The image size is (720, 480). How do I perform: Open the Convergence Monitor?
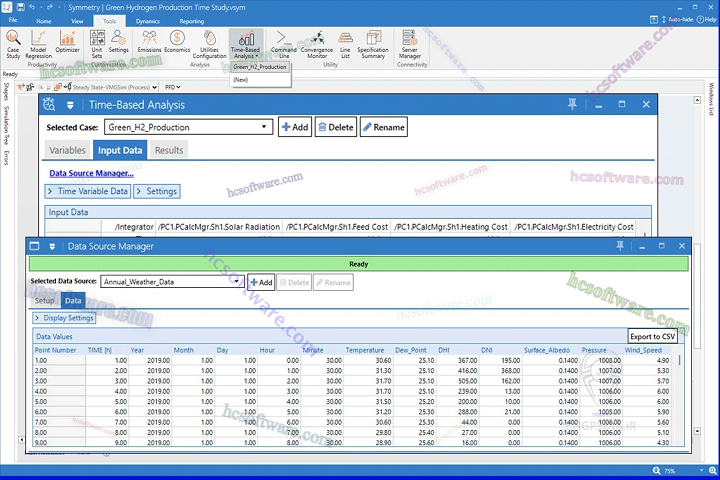[317, 44]
